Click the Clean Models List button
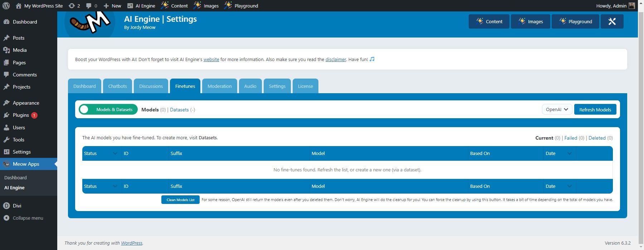This screenshot has width=644, height=250. (180, 200)
